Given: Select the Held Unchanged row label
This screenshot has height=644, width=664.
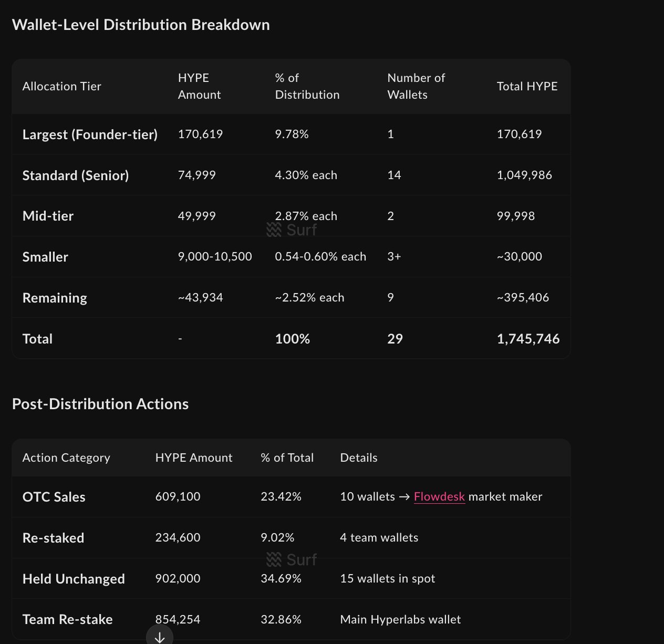Looking at the screenshot, I should coord(74,579).
